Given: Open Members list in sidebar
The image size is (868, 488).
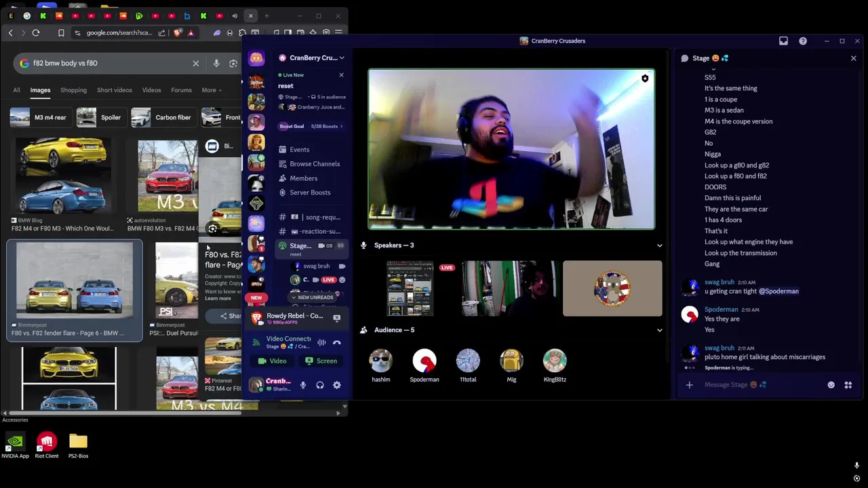Looking at the screenshot, I should click(x=298, y=178).
